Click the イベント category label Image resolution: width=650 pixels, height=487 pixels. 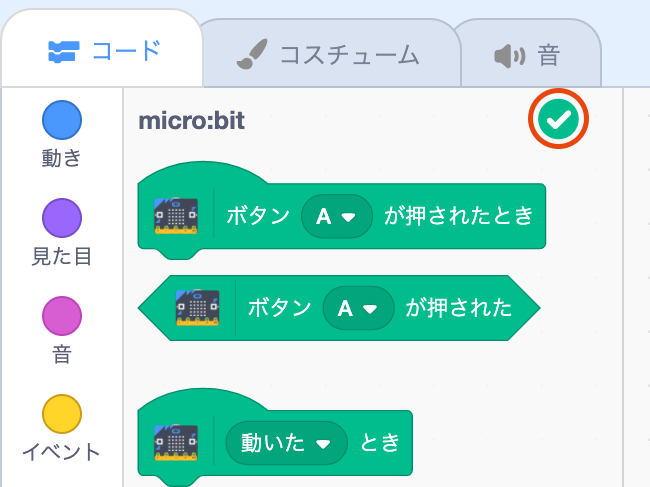point(62,452)
